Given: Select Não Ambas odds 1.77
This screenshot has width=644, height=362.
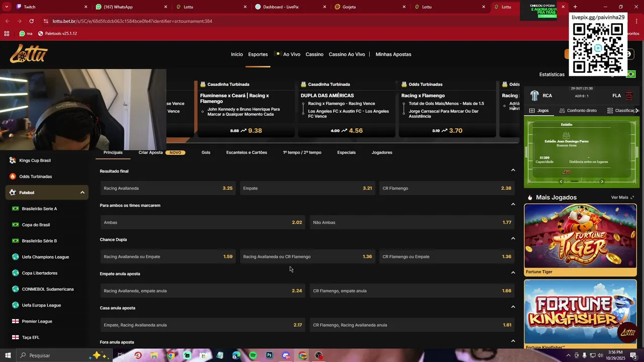Looking at the screenshot, I should coord(412,222).
